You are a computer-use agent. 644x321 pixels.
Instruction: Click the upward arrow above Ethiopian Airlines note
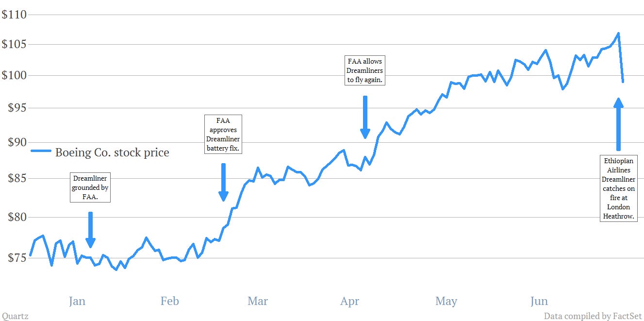click(618, 124)
